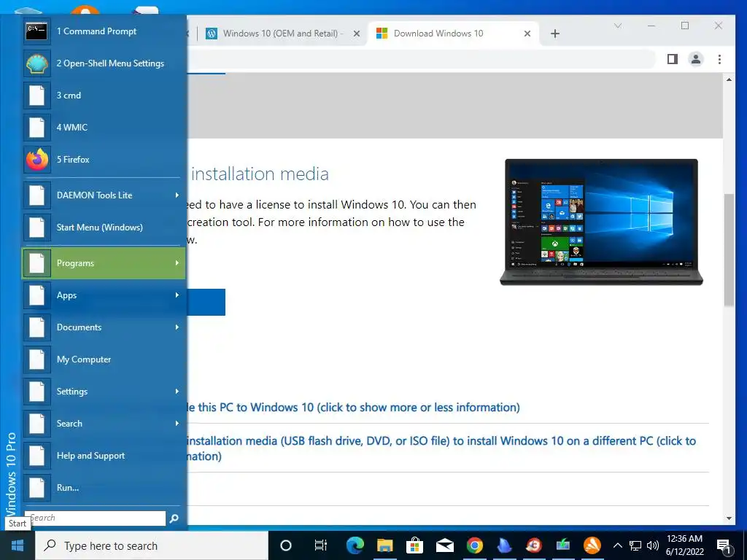This screenshot has height=560, width=747.
Task: Click the Search item icon
Action: tap(37, 424)
